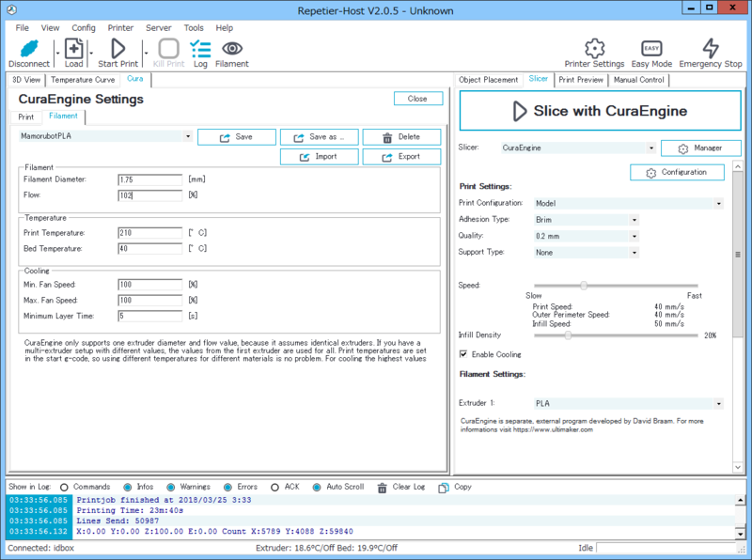Open dropdown arrow next to Disconnect
Screen dimensions: 752x560
(57, 54)
